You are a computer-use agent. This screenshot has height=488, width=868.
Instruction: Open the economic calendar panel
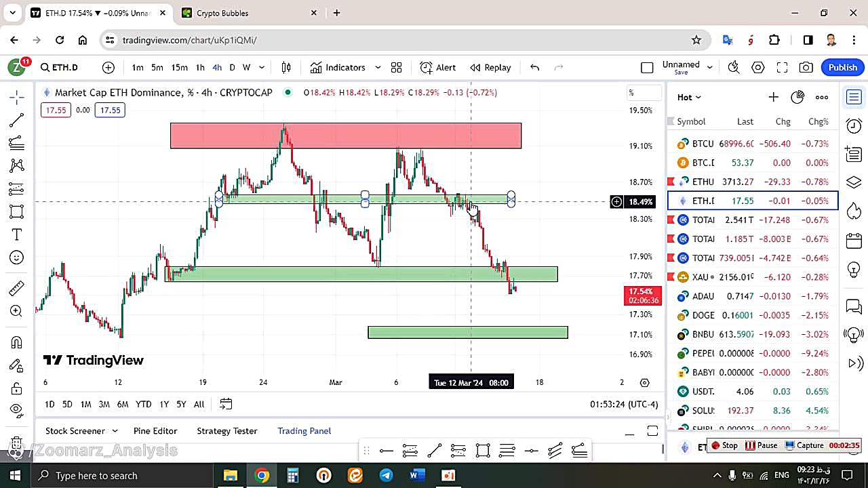(x=854, y=241)
